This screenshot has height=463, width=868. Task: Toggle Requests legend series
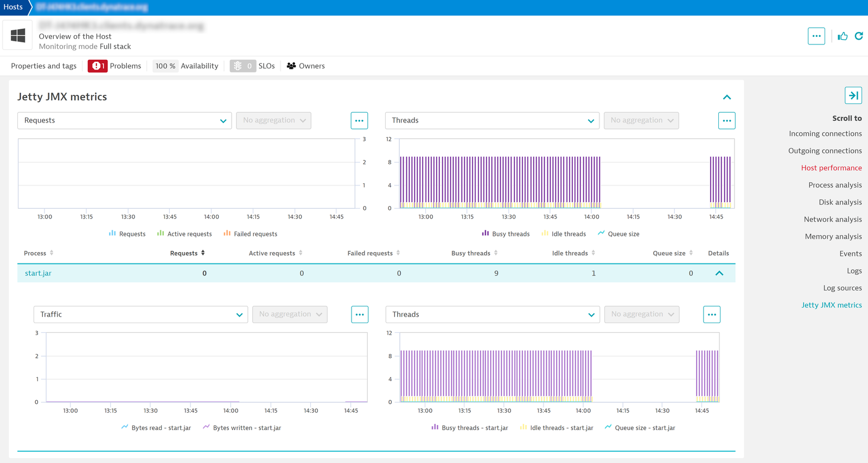127,234
